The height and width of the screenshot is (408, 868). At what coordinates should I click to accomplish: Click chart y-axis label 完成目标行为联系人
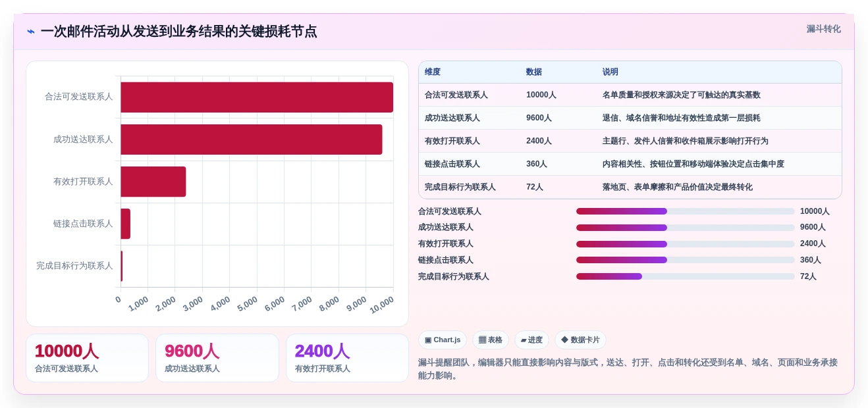click(x=74, y=266)
